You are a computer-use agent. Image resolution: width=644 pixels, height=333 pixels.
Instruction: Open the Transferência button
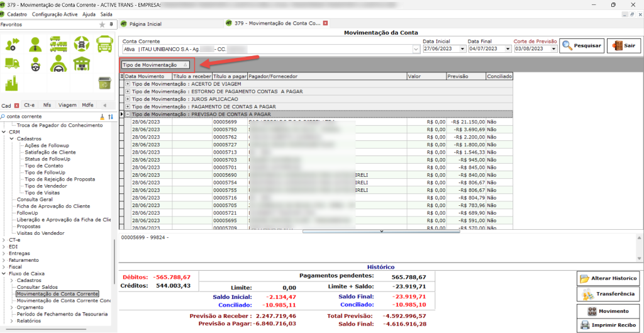608,294
